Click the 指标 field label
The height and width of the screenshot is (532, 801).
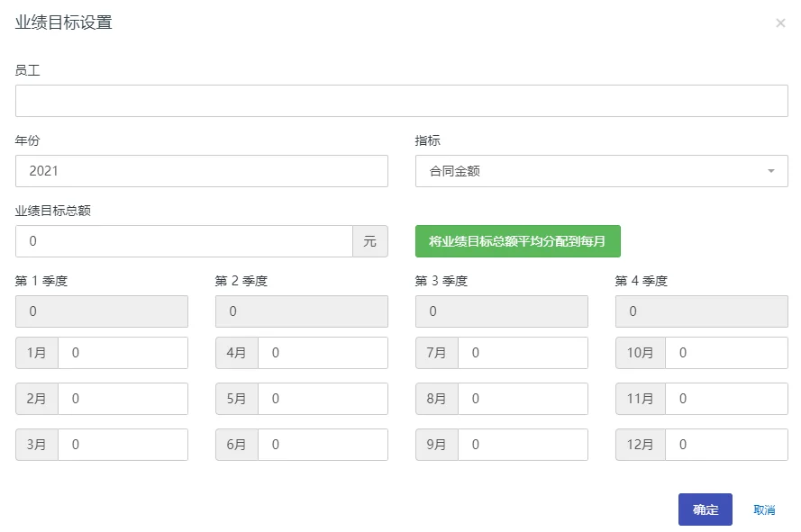pyautogui.click(x=428, y=140)
